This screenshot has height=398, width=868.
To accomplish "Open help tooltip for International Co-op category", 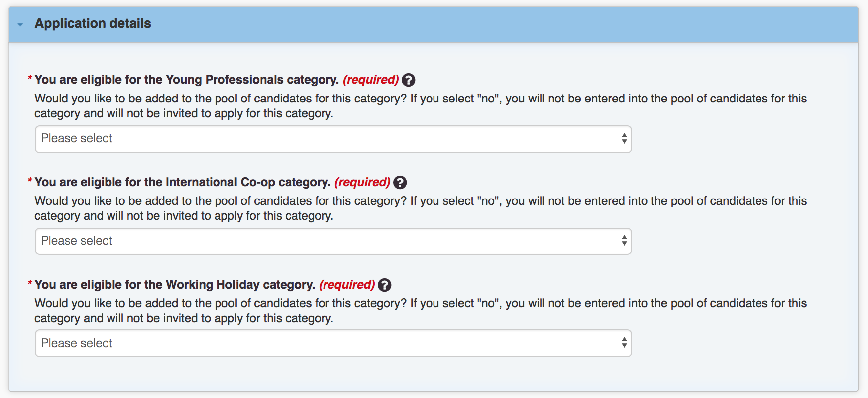I will tap(400, 183).
